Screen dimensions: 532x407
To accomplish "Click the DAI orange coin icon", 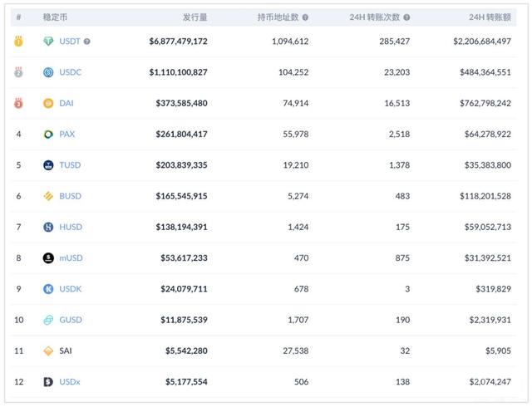I will [x=48, y=103].
